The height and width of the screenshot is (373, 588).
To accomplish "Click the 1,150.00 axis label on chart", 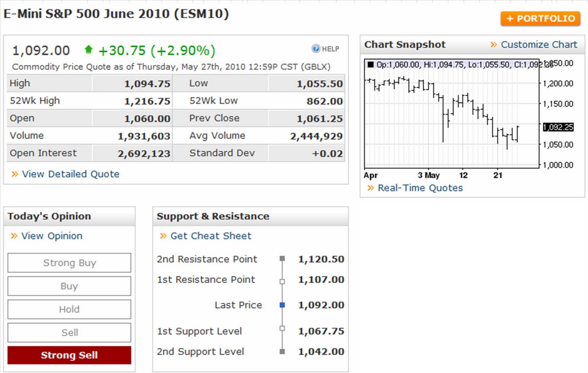I will pos(558,104).
